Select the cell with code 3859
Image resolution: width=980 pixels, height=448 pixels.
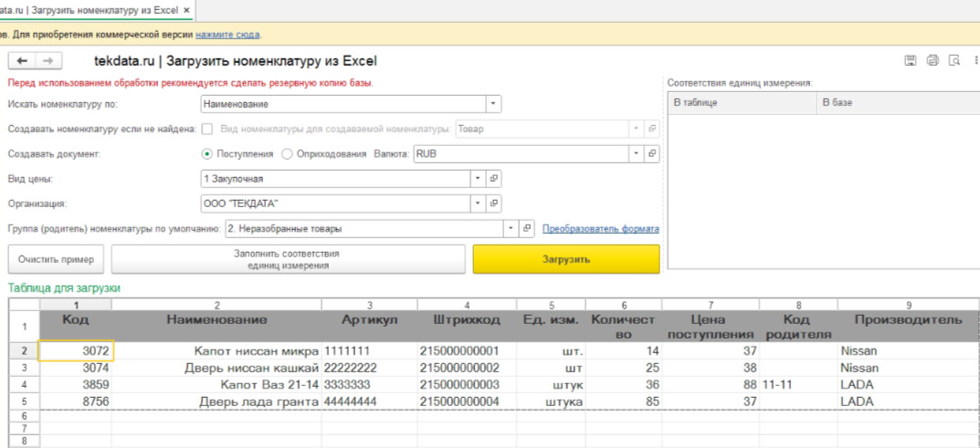click(76, 385)
